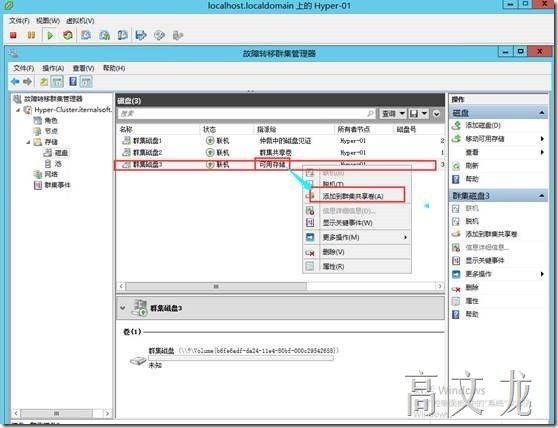558x428 pixels.
Task: Click the 脱机 icon in the 群集磁盘3 actions section
Action: point(456,221)
